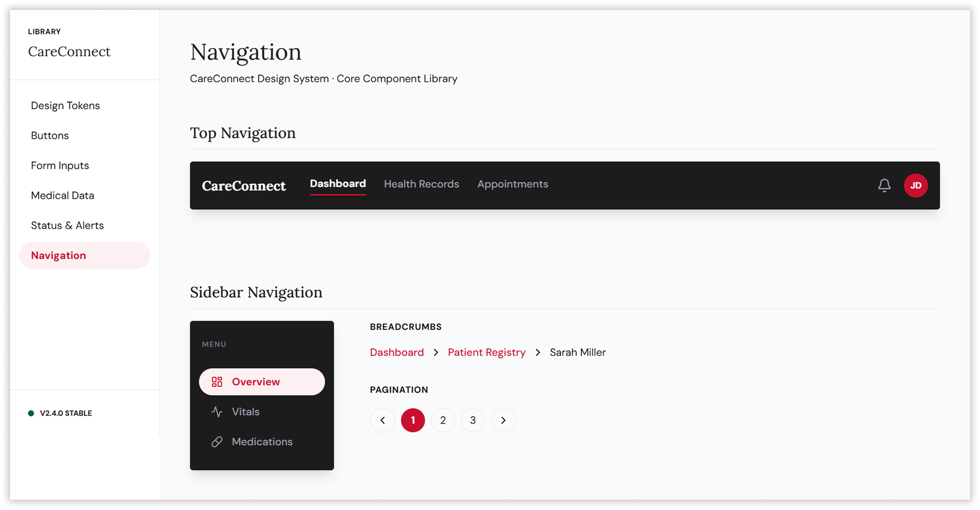This screenshot has width=980, height=510.
Task: Click the notification bell icon
Action: click(x=884, y=185)
